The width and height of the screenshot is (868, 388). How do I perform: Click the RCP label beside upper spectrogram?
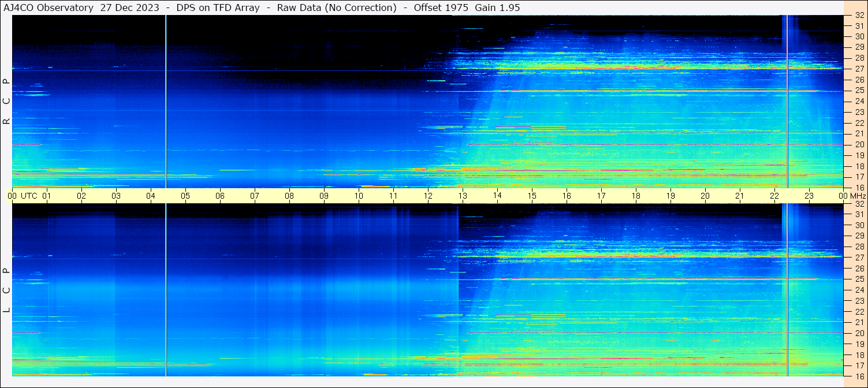tap(6, 102)
